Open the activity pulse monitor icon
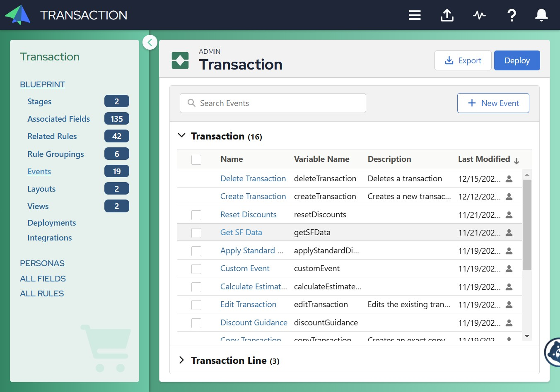This screenshot has width=560, height=392. coord(479,15)
